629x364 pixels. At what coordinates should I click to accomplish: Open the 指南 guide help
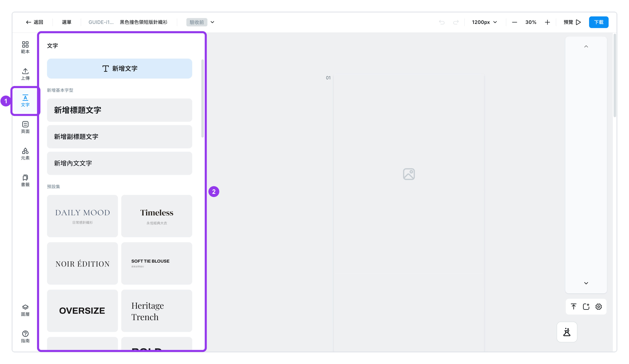[x=25, y=337]
